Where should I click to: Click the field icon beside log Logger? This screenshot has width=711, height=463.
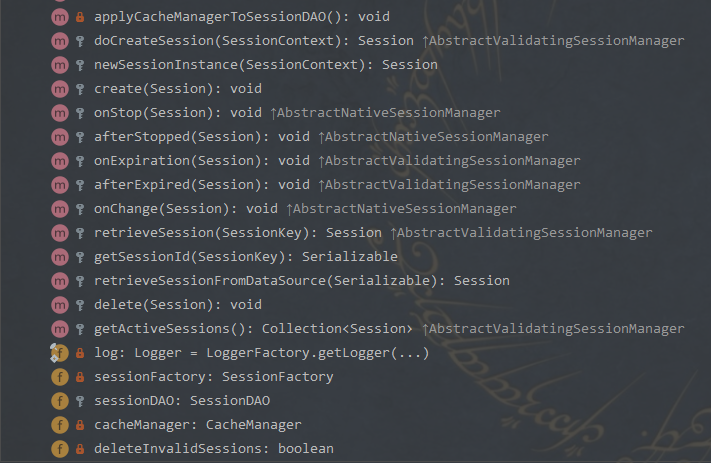click(60, 353)
